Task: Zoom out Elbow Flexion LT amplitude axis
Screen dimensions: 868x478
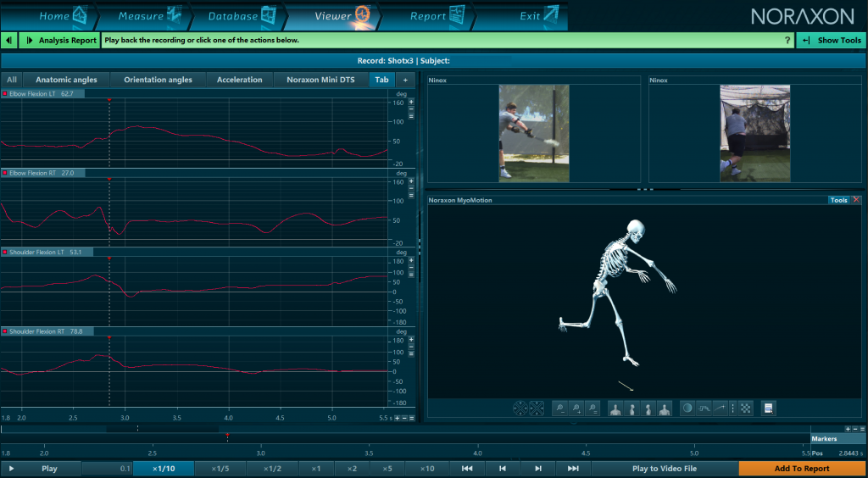Action: point(411,109)
